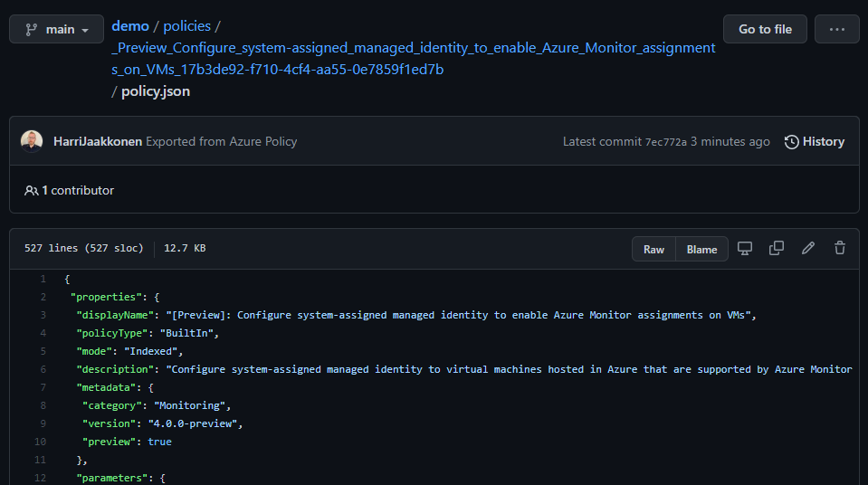Navigate to the policies folder

pos(186,26)
